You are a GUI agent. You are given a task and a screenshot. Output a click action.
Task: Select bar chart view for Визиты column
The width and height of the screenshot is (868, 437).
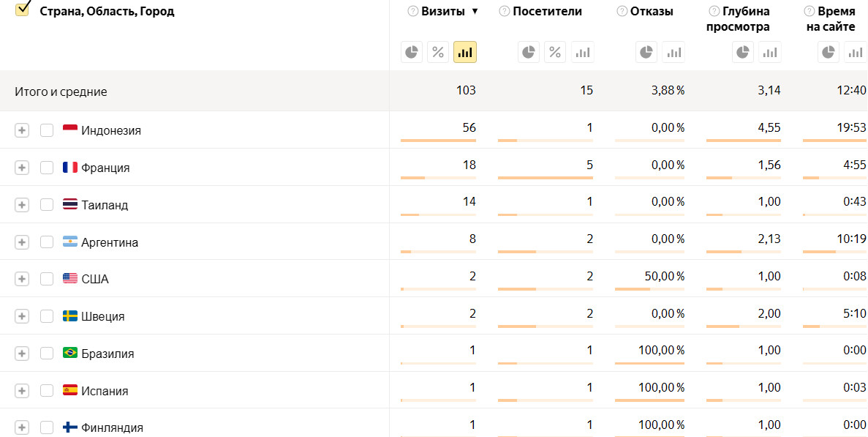tap(465, 52)
